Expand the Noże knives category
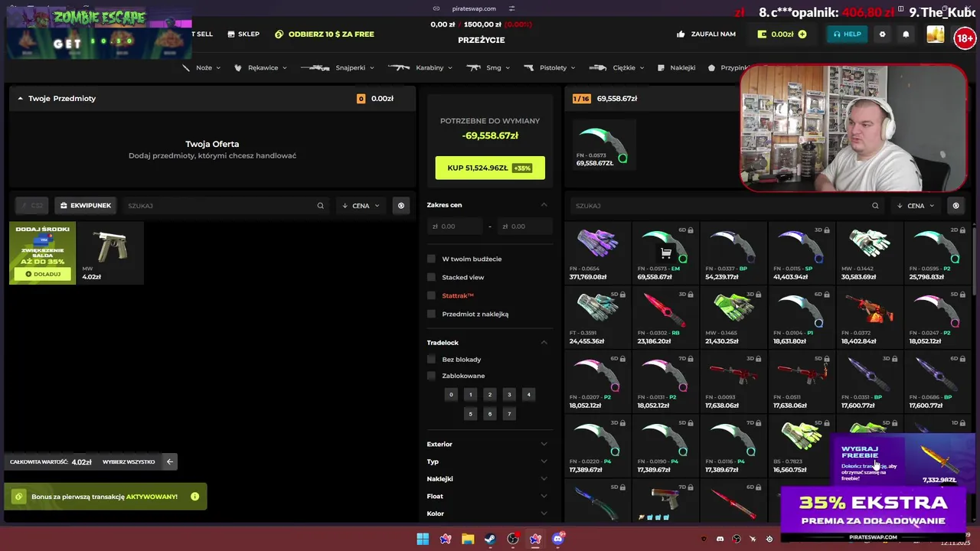 click(x=201, y=67)
